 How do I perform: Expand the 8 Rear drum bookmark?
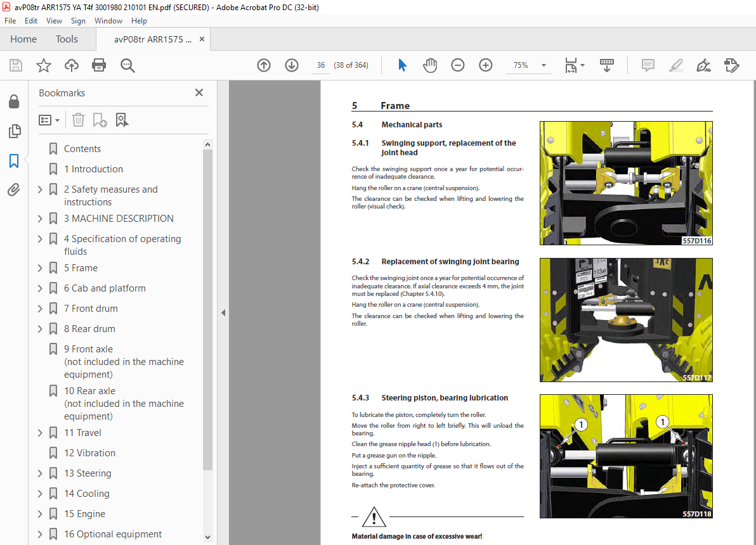coord(40,329)
